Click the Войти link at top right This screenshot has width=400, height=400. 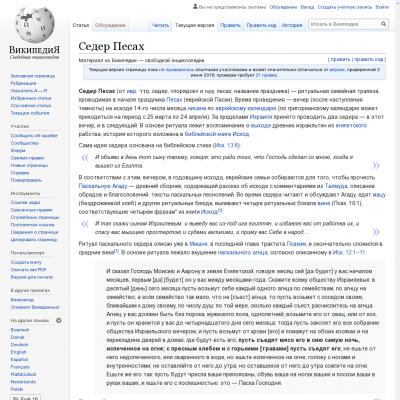(x=382, y=7)
